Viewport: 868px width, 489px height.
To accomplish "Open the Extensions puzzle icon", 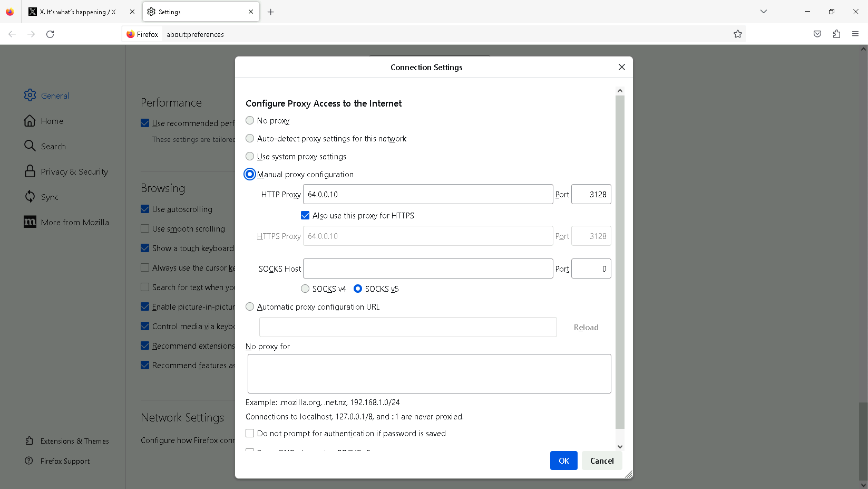I will pos(836,34).
